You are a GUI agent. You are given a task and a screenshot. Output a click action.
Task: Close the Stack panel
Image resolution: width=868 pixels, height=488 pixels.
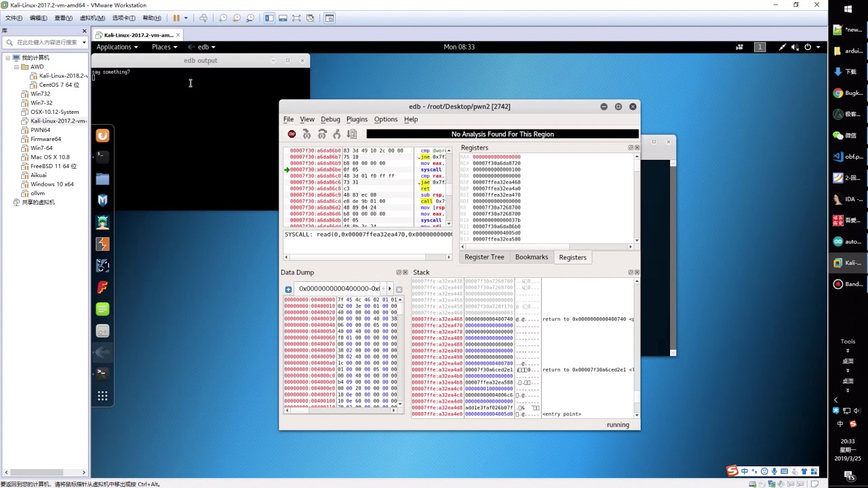(x=637, y=272)
